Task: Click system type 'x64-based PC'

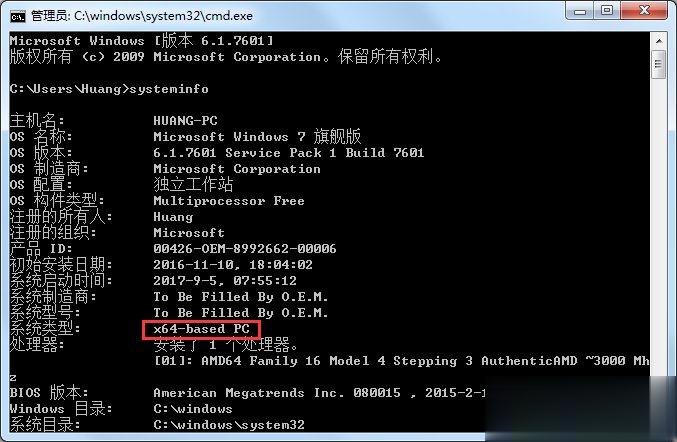Action: click(x=202, y=329)
